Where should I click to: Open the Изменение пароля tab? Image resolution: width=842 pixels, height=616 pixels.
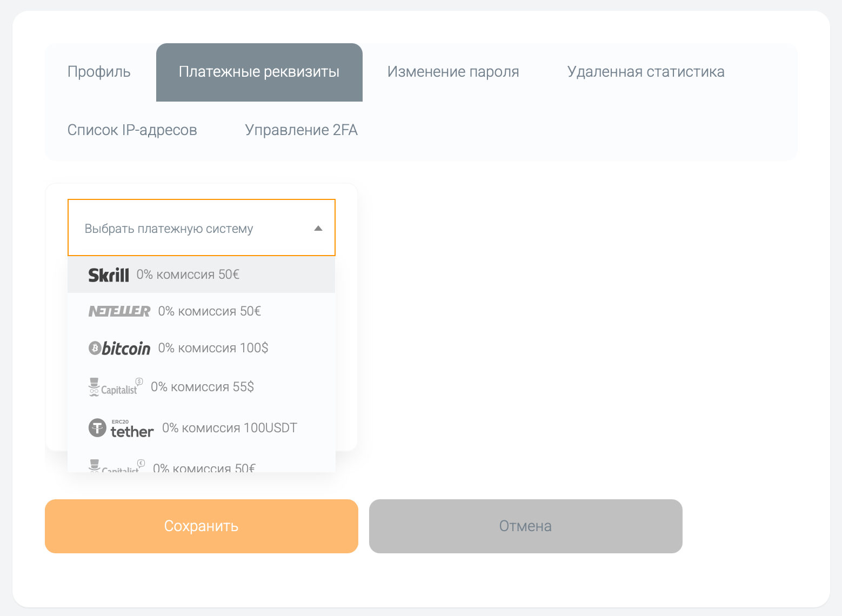(453, 72)
